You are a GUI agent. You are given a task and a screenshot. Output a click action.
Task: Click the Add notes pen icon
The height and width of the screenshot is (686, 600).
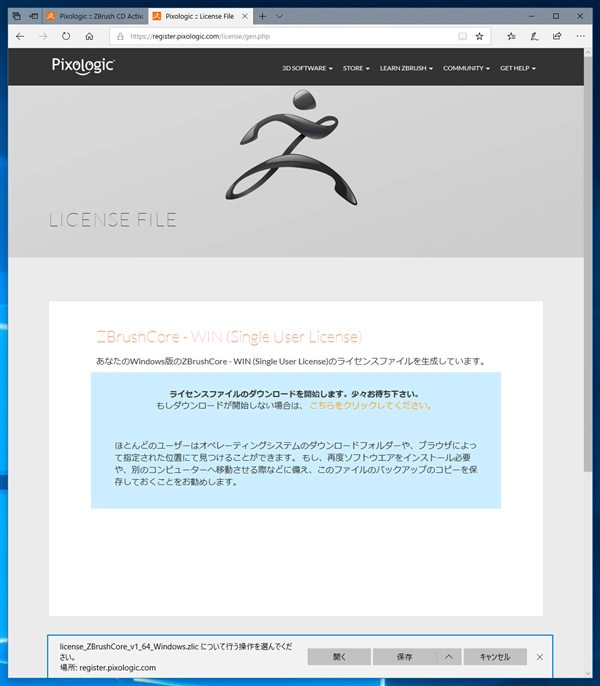(534, 36)
